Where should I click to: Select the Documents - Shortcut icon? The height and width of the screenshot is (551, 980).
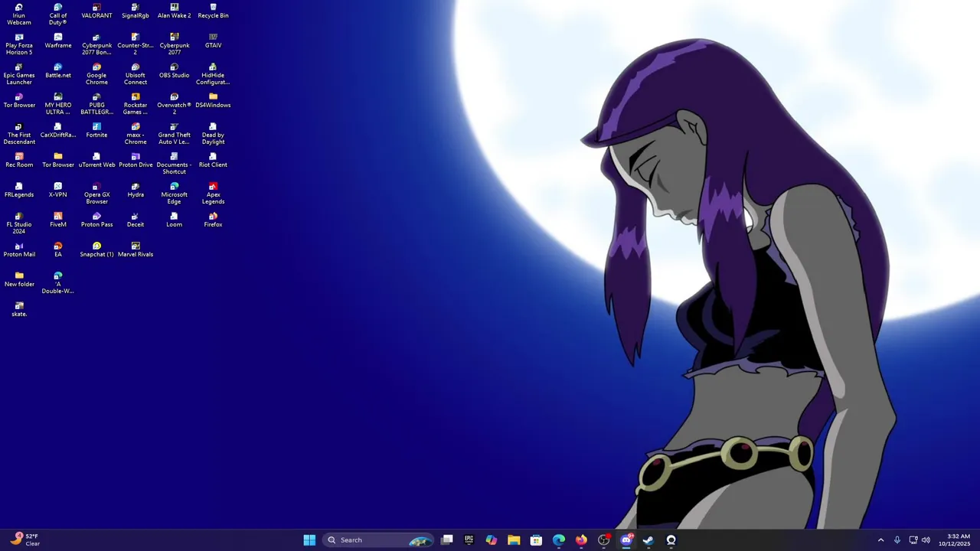[175, 163]
